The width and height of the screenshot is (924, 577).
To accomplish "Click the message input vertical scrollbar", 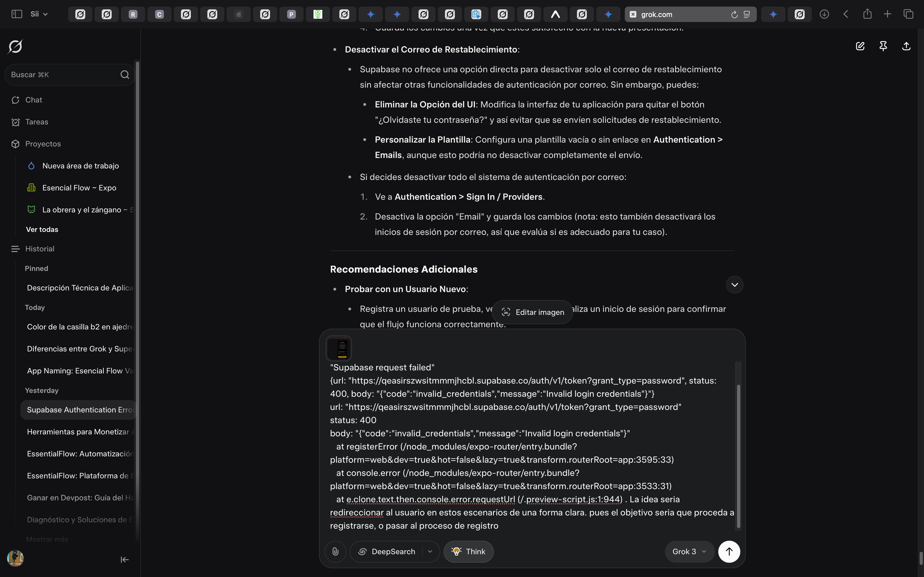I will [738, 456].
